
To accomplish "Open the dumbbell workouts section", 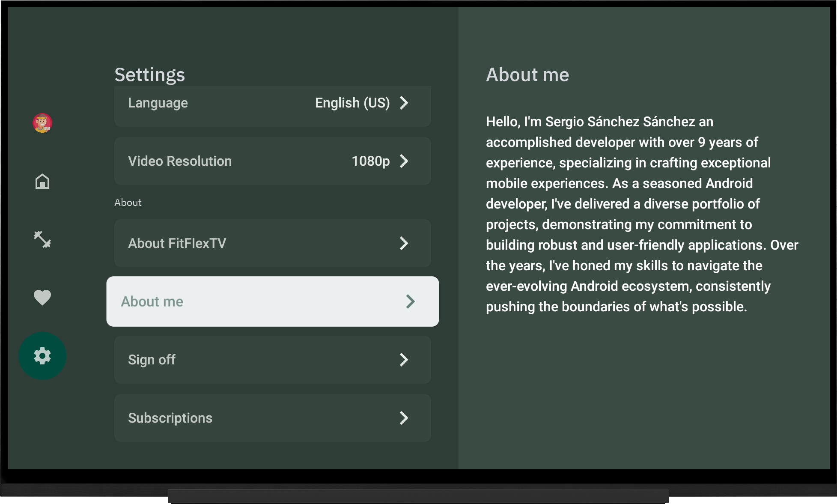I will 42,239.
